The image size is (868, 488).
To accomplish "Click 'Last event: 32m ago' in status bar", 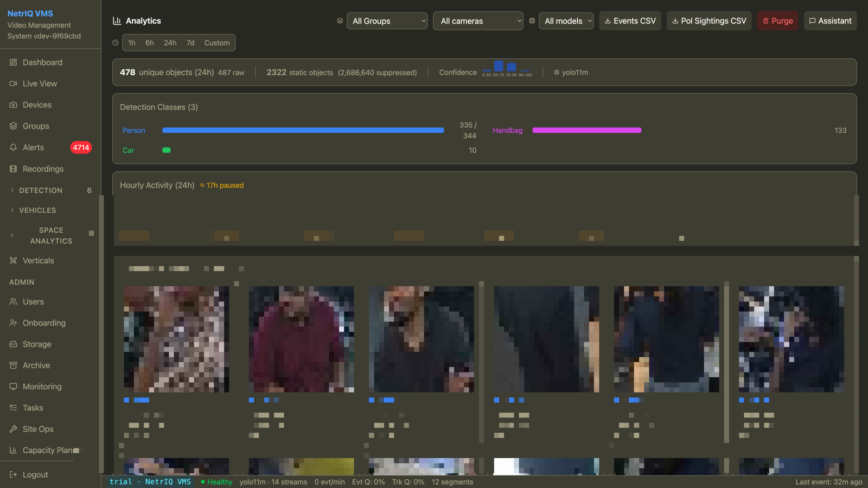I will [x=829, y=482].
